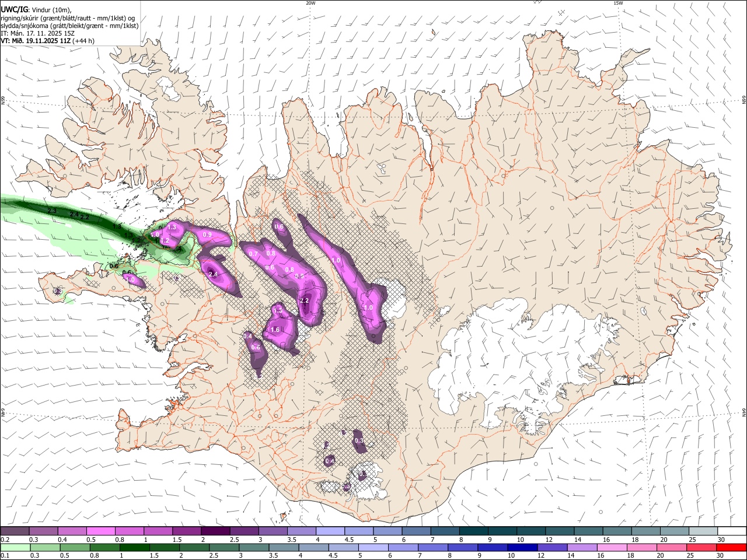The image size is (747, 560).
Task: Click the white 2.2 snow value
Action: 304,300
